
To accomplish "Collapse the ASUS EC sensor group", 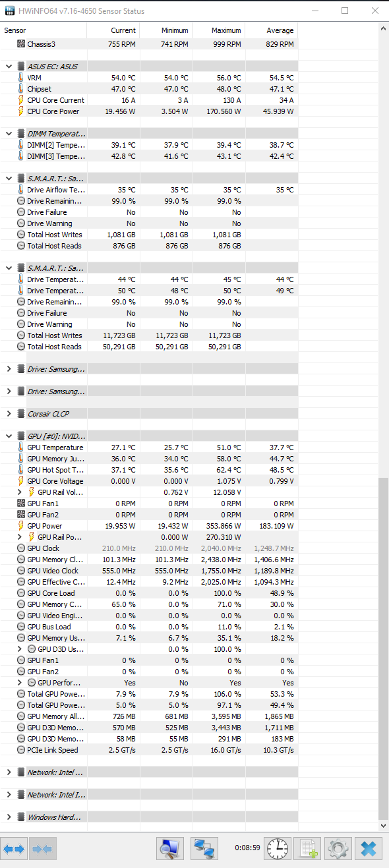I will [x=9, y=67].
